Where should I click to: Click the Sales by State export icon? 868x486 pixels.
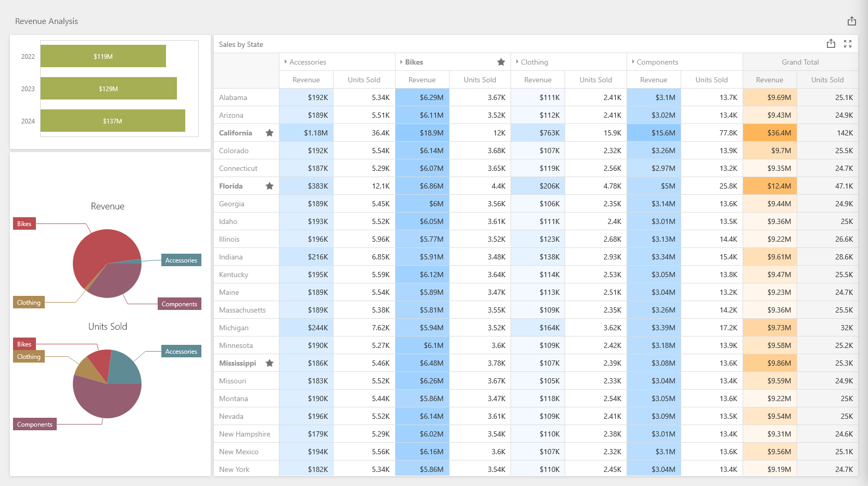tap(831, 44)
